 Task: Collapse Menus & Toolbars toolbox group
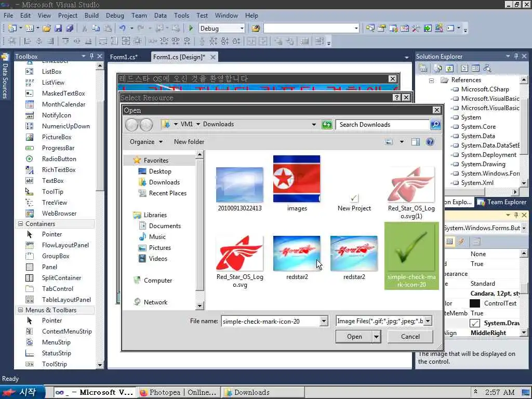click(x=20, y=310)
